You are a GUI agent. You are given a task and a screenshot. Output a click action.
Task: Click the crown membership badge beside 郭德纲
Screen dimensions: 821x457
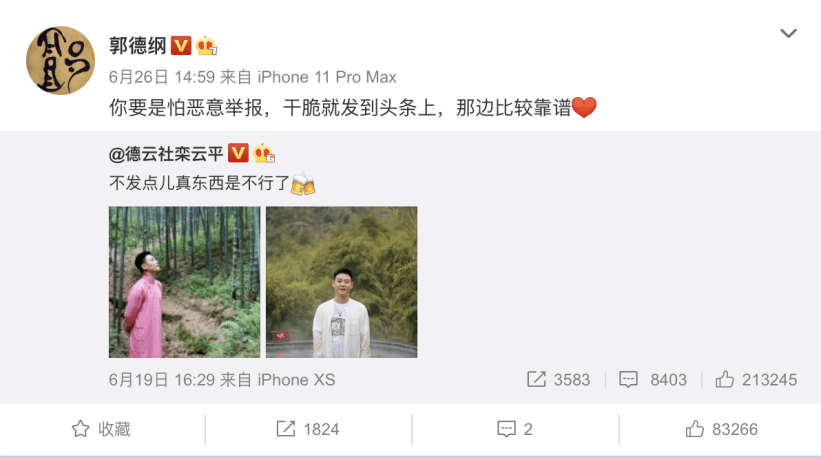click(206, 46)
